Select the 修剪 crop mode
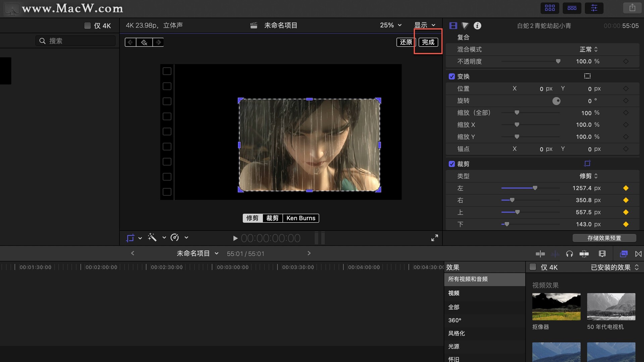 [x=253, y=218]
